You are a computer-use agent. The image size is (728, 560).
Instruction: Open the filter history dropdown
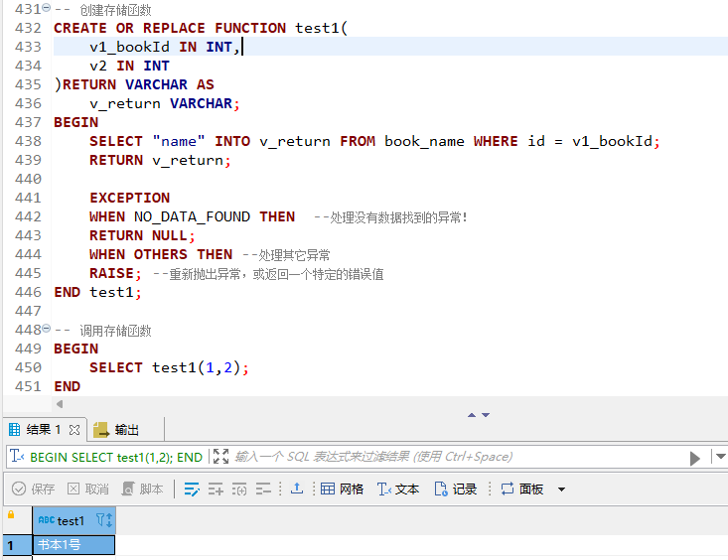720,458
